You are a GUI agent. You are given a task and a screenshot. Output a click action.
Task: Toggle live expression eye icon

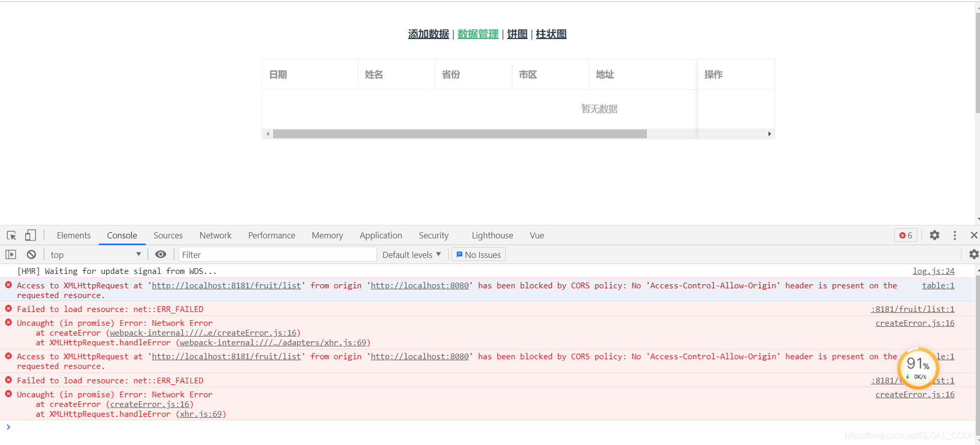pyautogui.click(x=161, y=254)
